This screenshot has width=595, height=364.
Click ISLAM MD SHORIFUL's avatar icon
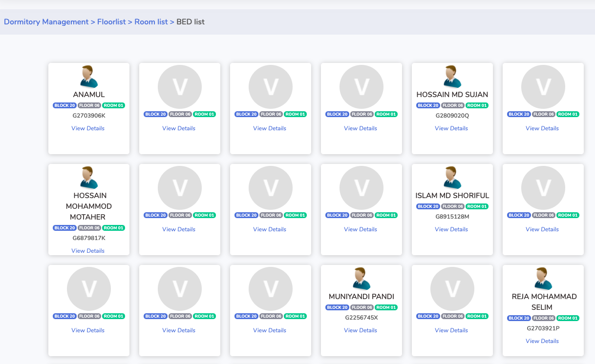[452, 178]
